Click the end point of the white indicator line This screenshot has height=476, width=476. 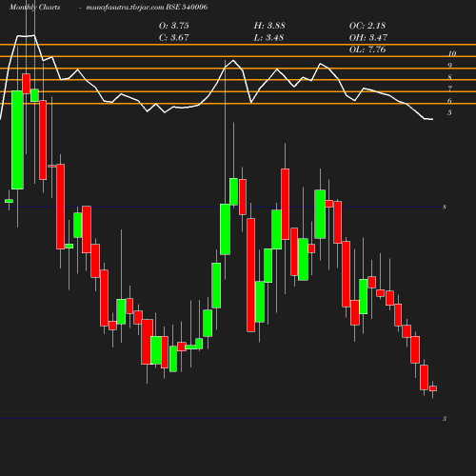point(433,119)
